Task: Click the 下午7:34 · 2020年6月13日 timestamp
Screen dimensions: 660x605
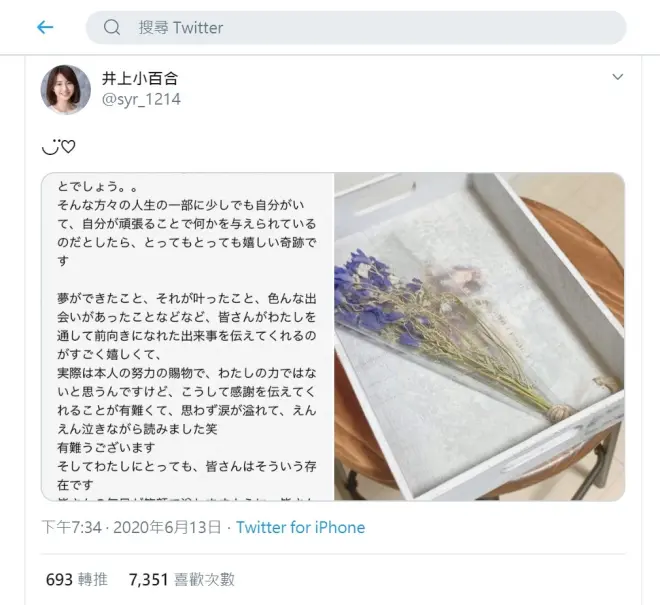Action: click(x=131, y=528)
